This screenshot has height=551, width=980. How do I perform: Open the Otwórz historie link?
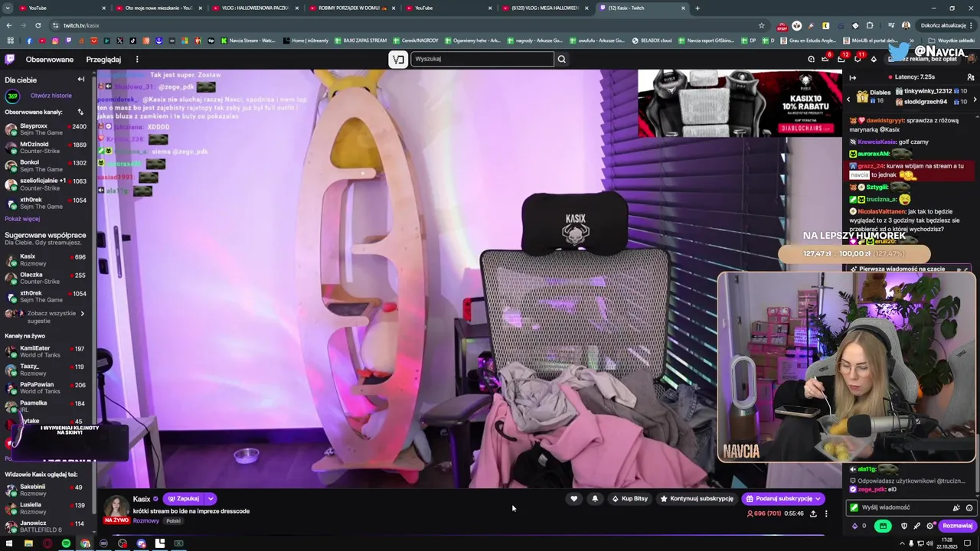point(51,96)
